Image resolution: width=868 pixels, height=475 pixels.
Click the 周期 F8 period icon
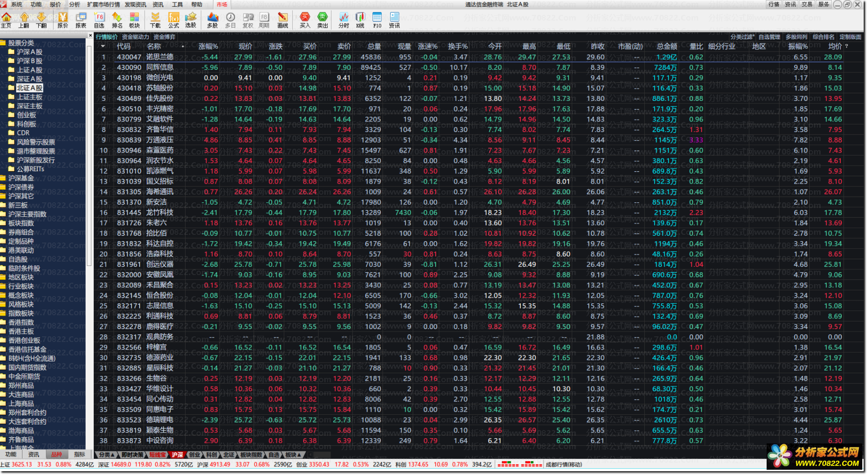pos(264,20)
